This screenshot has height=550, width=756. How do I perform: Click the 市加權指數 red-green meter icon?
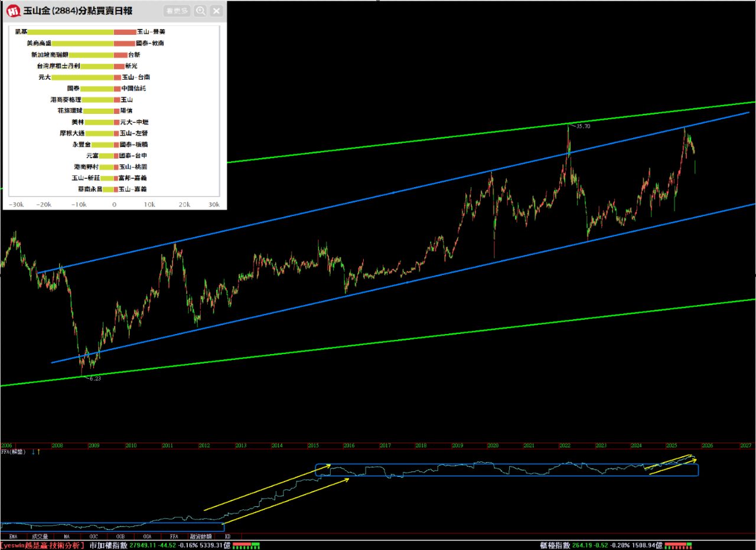coord(246,545)
